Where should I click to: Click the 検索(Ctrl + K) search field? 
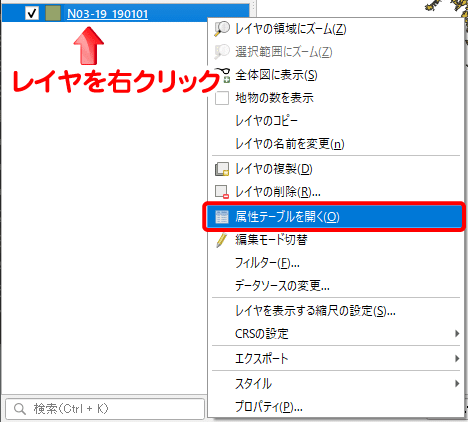[105, 409]
